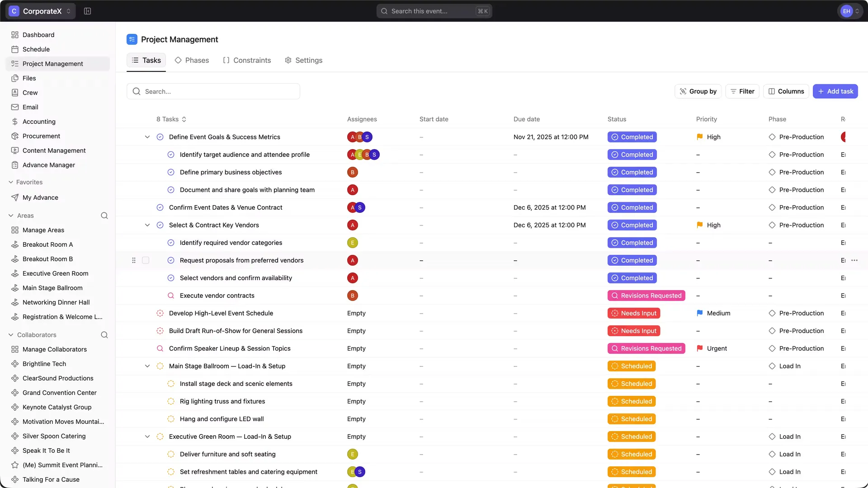The height and width of the screenshot is (488, 868).
Task: Open the Group by options
Action: point(698,91)
